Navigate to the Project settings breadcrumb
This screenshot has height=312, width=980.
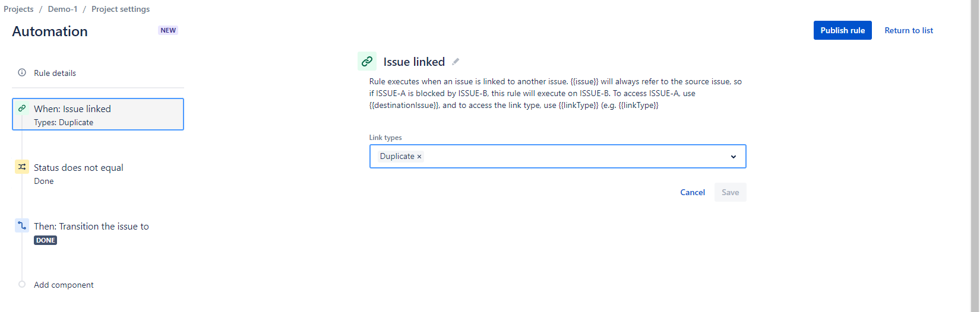coord(121,9)
